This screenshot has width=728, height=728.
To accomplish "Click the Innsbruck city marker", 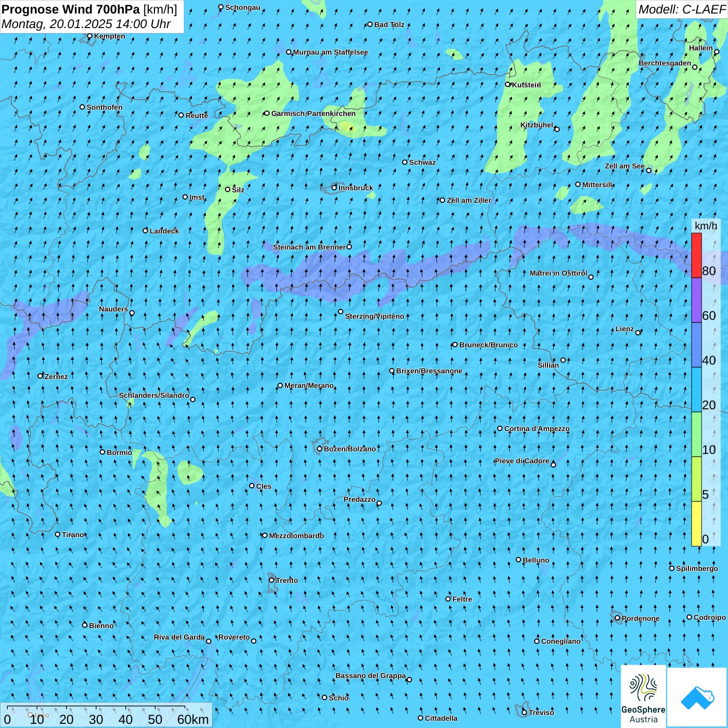I will (x=334, y=188).
